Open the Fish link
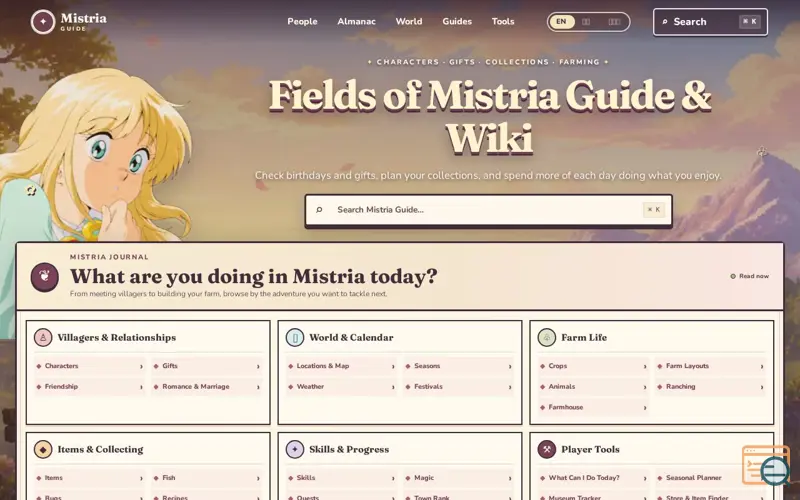The width and height of the screenshot is (800, 500). 207,478
